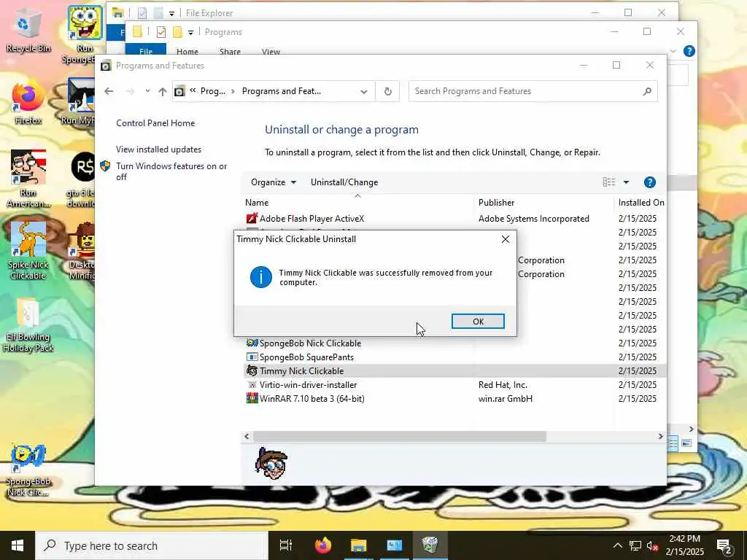
Task: Select Adobe Flash Player ActiveX entry
Action: click(311, 219)
